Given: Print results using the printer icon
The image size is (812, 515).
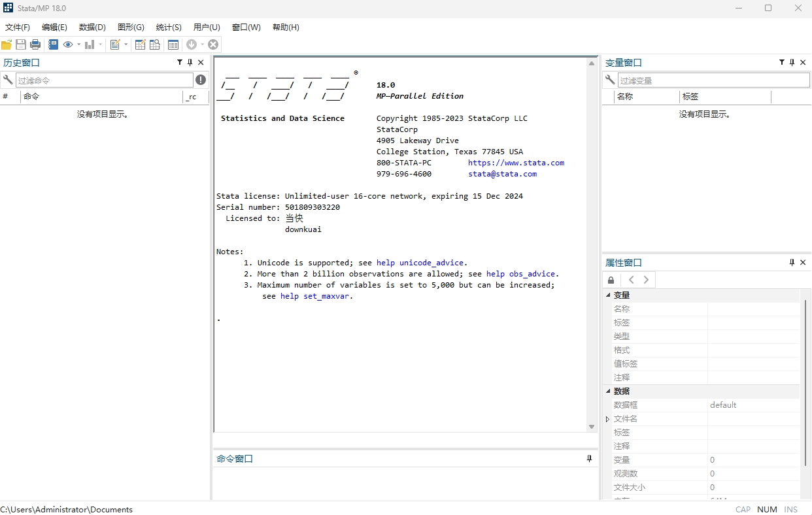Looking at the screenshot, I should pyautogui.click(x=35, y=44).
